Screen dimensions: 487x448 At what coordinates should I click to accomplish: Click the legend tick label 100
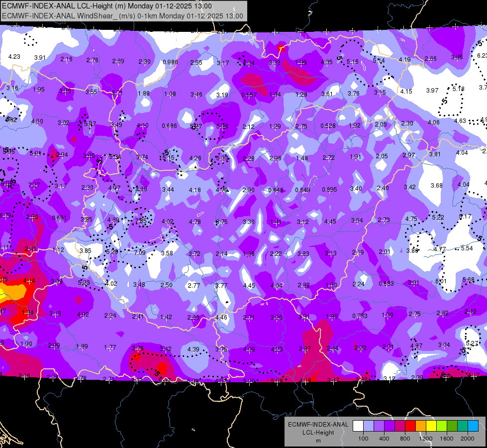(x=363, y=439)
